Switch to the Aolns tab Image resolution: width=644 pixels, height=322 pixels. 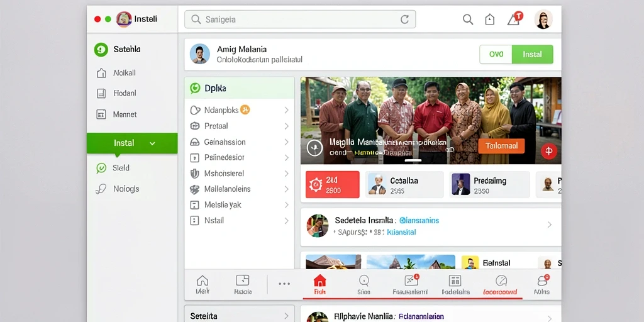click(x=541, y=285)
